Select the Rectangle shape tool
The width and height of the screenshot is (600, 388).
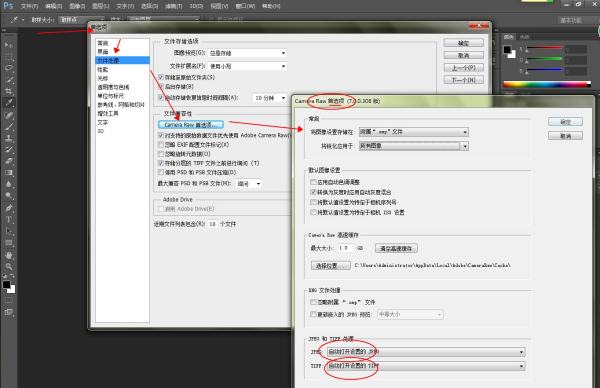(x=8, y=243)
